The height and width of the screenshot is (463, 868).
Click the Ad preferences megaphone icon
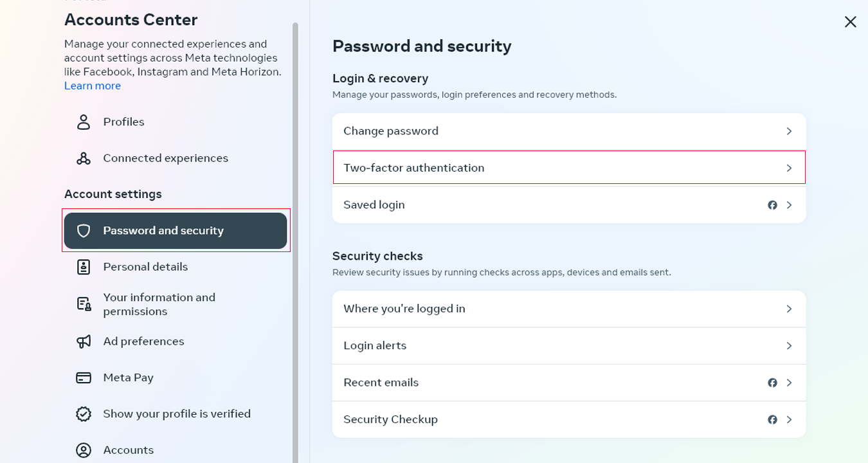pyautogui.click(x=84, y=341)
